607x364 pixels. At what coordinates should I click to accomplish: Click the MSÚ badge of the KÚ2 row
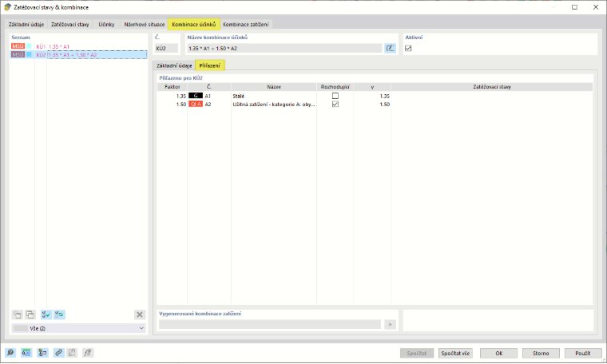pos(18,54)
